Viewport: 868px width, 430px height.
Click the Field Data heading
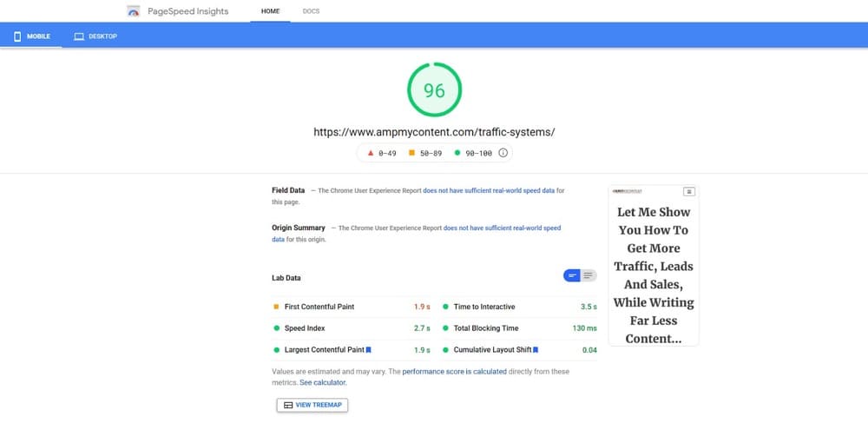[x=288, y=190]
